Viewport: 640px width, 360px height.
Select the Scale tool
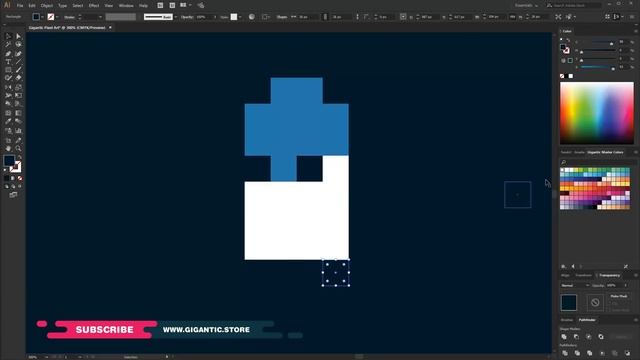pos(18,87)
